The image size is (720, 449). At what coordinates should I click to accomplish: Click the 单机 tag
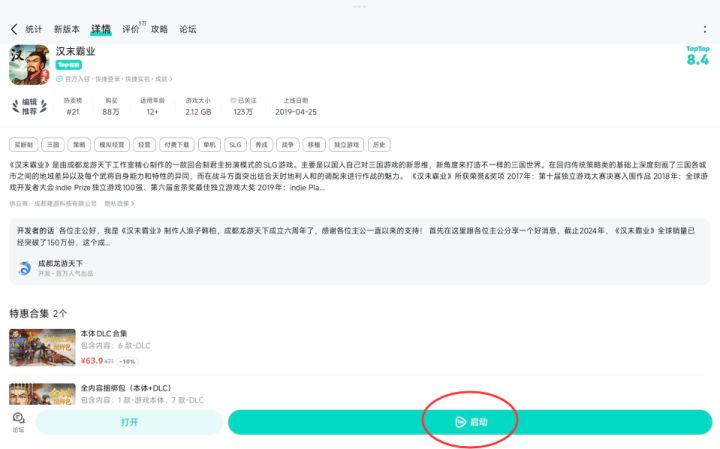[209, 145]
